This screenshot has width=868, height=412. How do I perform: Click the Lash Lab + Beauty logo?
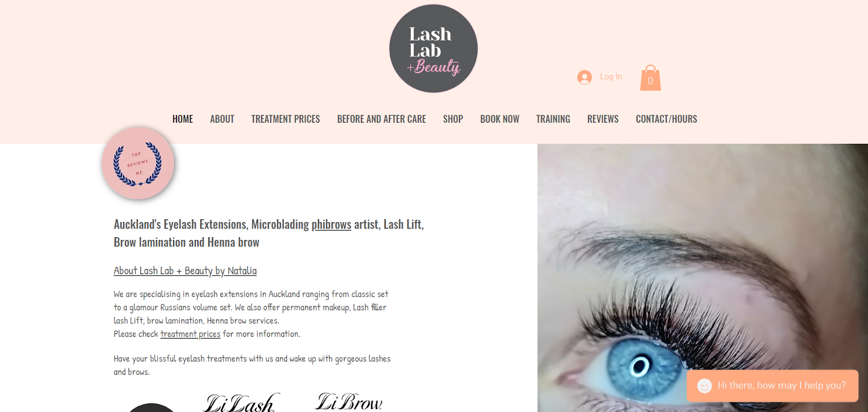point(433,48)
